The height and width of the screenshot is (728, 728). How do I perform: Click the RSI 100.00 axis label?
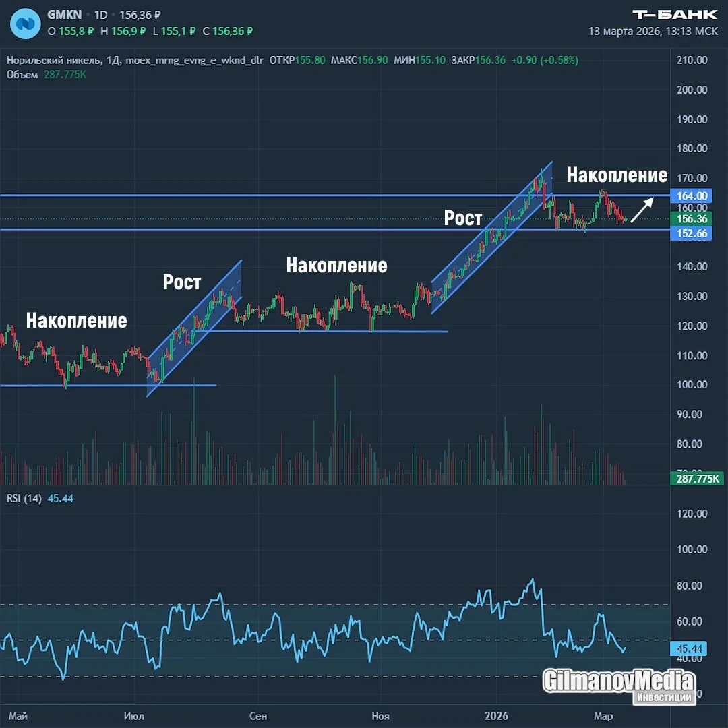pos(692,549)
